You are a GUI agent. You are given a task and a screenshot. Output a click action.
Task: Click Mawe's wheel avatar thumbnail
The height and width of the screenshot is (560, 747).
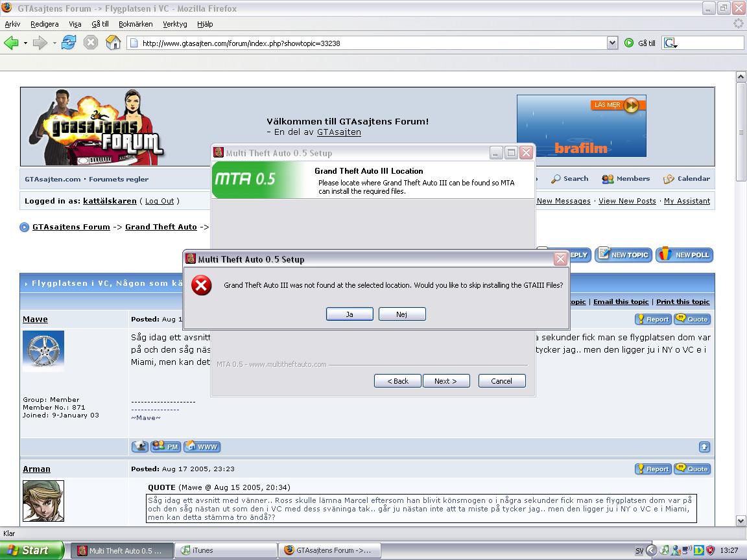click(x=43, y=351)
